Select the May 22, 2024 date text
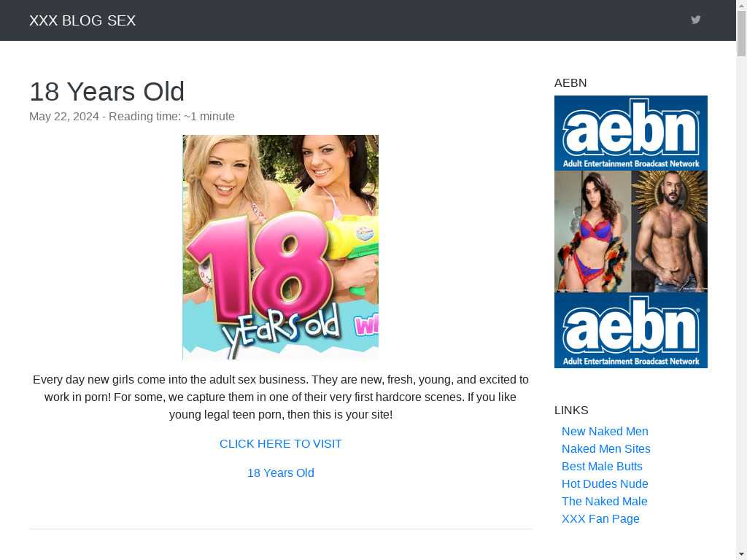The height and width of the screenshot is (560, 747). pos(64,117)
